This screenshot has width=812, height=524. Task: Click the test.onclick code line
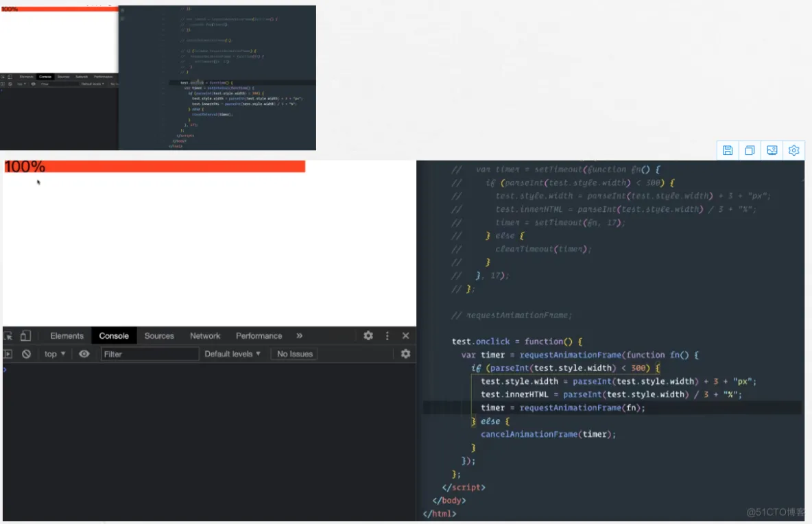click(517, 342)
